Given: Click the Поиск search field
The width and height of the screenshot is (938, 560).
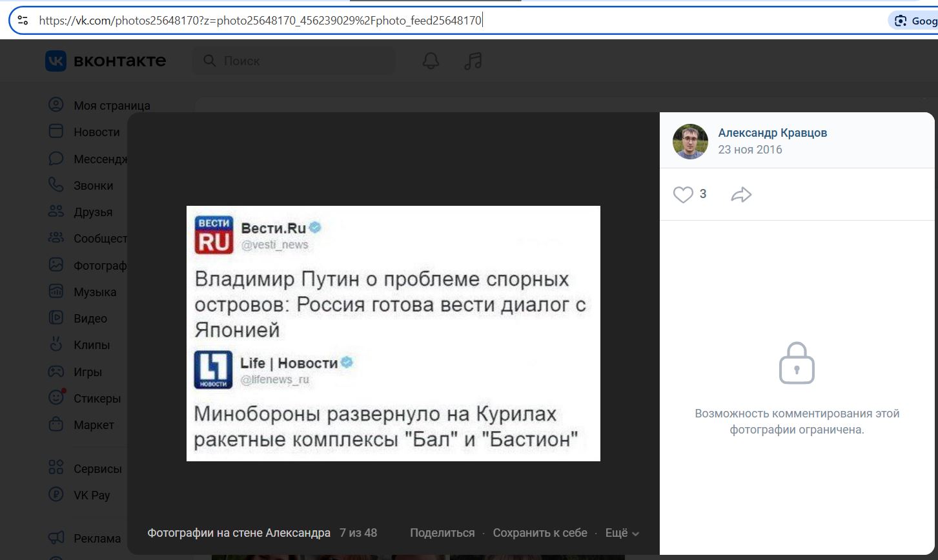Looking at the screenshot, I should pos(294,61).
